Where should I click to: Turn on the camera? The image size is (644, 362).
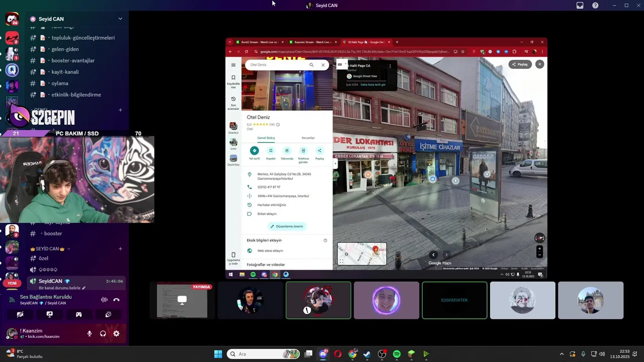[x=20, y=314]
